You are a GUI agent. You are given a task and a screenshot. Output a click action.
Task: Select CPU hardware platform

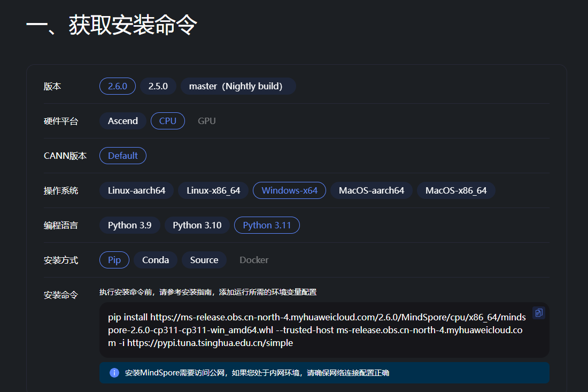tap(168, 121)
